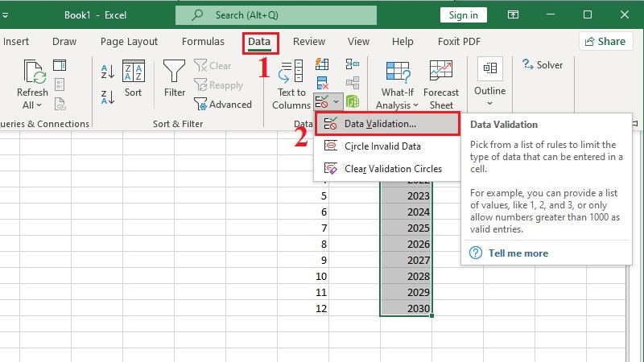Viewport: 644px width, 362px height.
Task: Toggle the Filter funnel button
Action: [175, 79]
